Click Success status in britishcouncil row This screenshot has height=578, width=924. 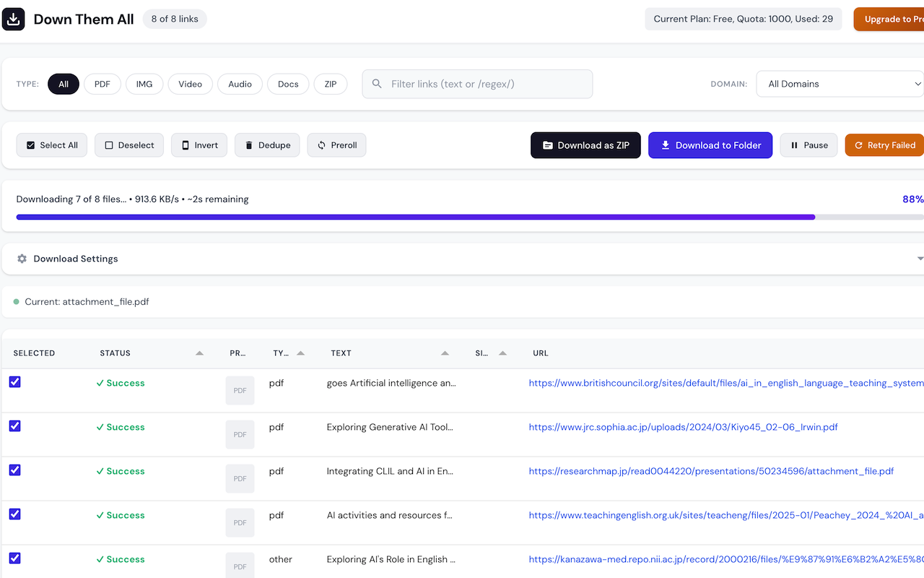coord(121,383)
